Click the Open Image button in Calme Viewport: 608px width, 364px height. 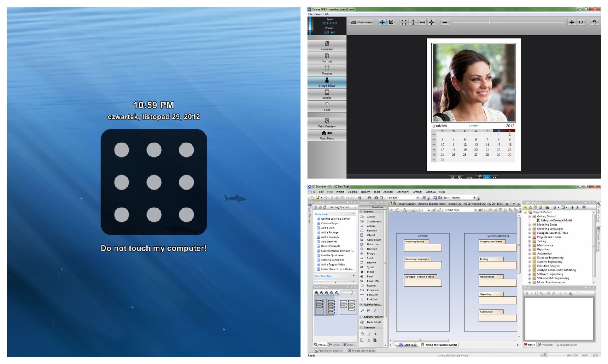[x=362, y=22]
